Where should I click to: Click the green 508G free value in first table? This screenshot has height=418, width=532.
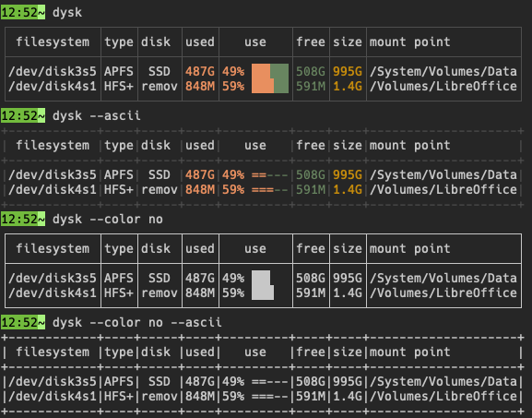point(311,71)
